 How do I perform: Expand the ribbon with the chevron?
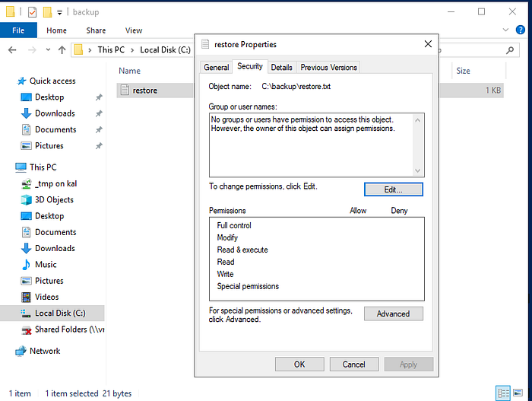coord(505,30)
